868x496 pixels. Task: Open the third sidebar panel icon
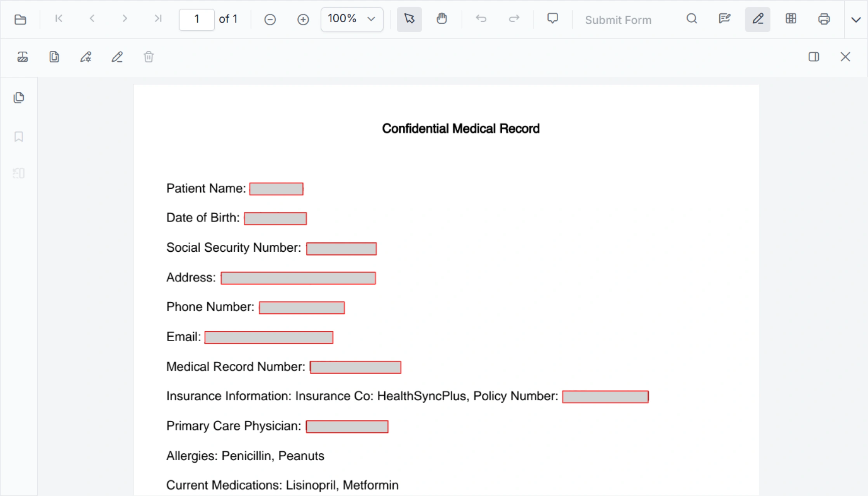(19, 173)
